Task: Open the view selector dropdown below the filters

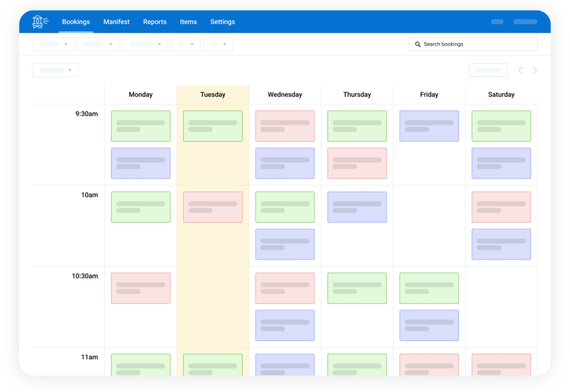Action: tap(55, 70)
